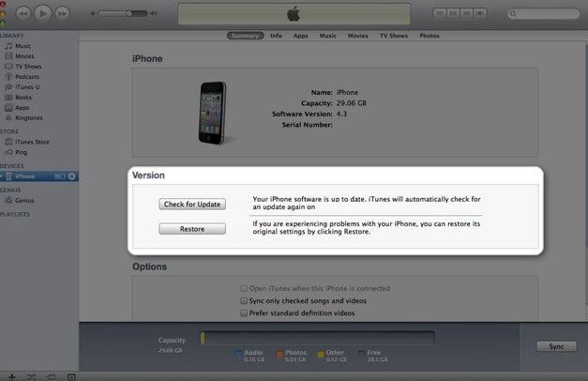
Task: Click the Capacity value 29.06 GB
Action: 352,103
